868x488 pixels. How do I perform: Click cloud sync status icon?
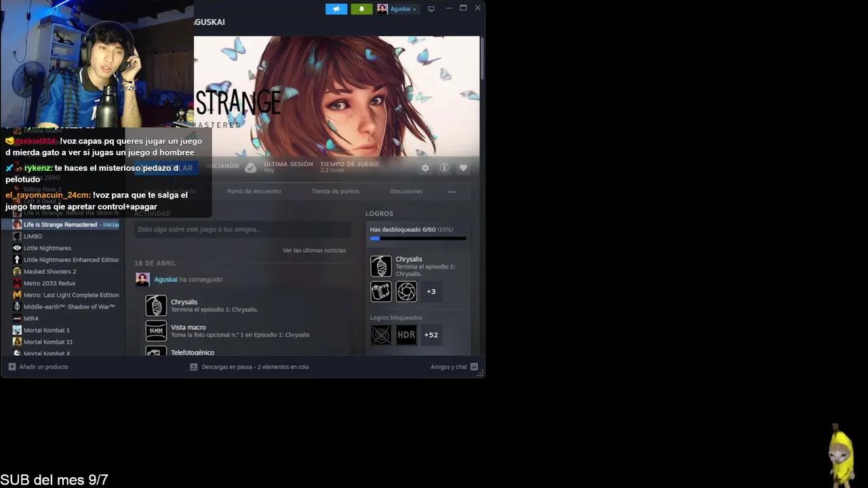click(x=250, y=167)
